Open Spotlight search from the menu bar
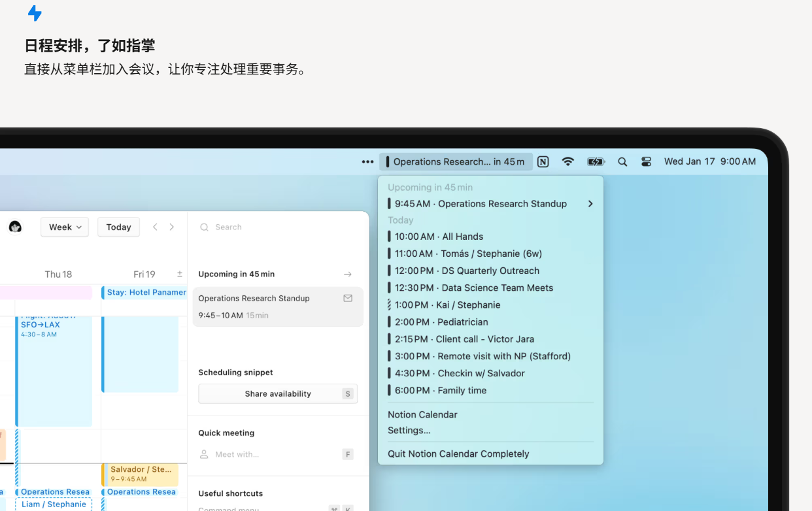This screenshot has width=812, height=511. tap(622, 161)
